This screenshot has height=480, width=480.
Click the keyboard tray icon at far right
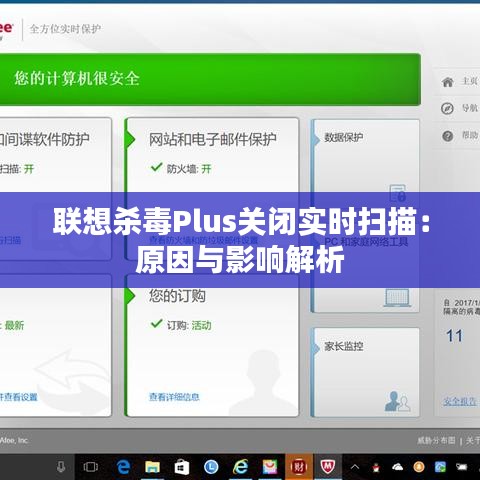pyautogui.click(x=462, y=467)
